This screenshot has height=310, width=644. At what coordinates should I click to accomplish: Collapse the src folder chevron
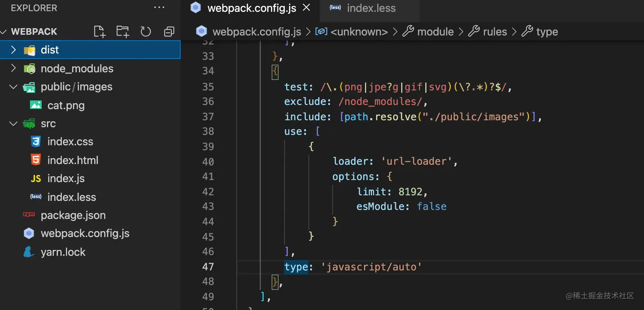[13, 124]
